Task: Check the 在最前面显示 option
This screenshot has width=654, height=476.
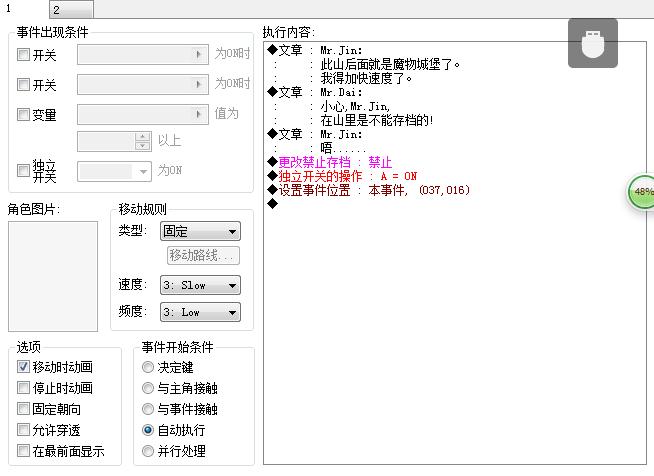Action: click(23, 451)
